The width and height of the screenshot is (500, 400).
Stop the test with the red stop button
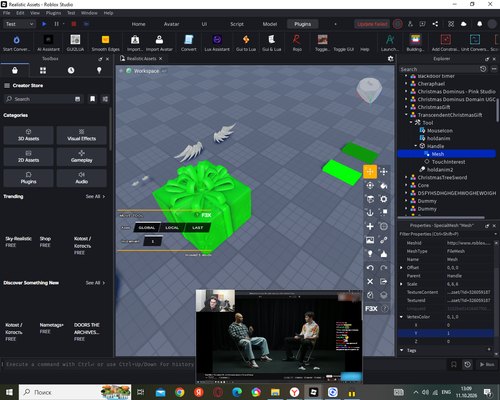(x=74, y=24)
